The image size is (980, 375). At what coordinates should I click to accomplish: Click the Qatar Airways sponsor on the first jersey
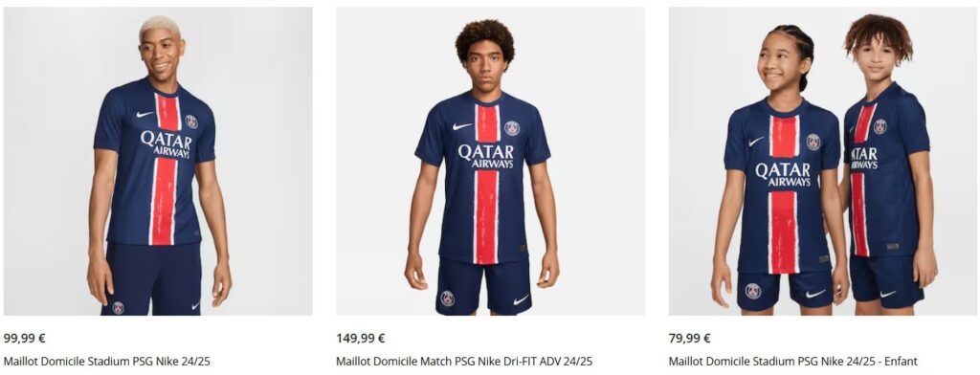(167, 144)
